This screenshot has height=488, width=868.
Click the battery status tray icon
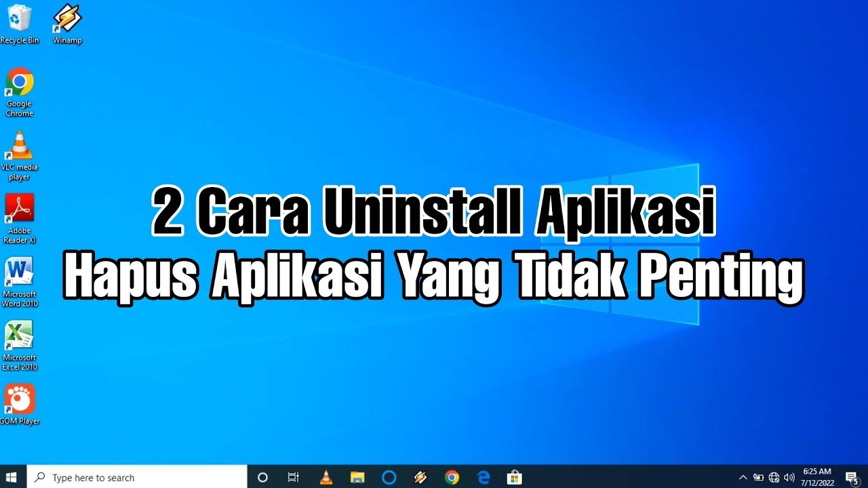click(758, 477)
